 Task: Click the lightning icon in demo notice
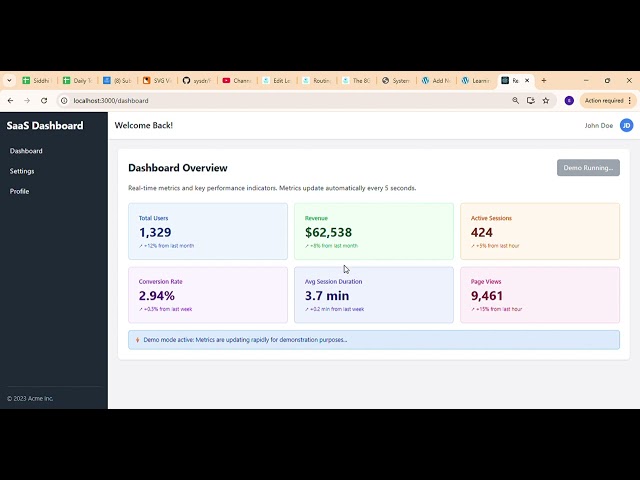(x=138, y=340)
